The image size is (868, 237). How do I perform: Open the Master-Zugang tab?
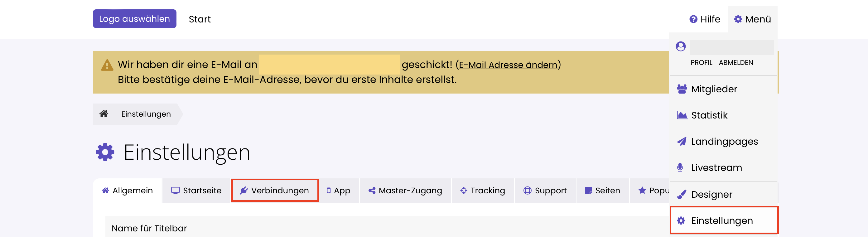tap(405, 191)
